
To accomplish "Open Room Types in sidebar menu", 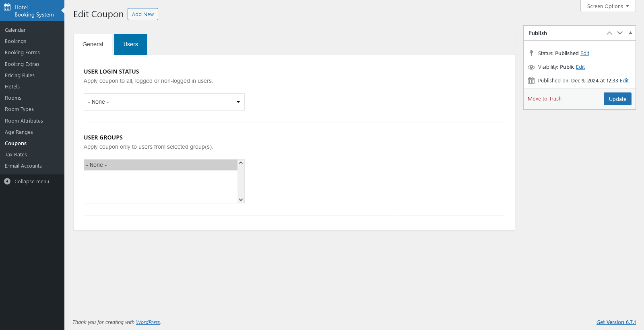I will click(x=19, y=109).
